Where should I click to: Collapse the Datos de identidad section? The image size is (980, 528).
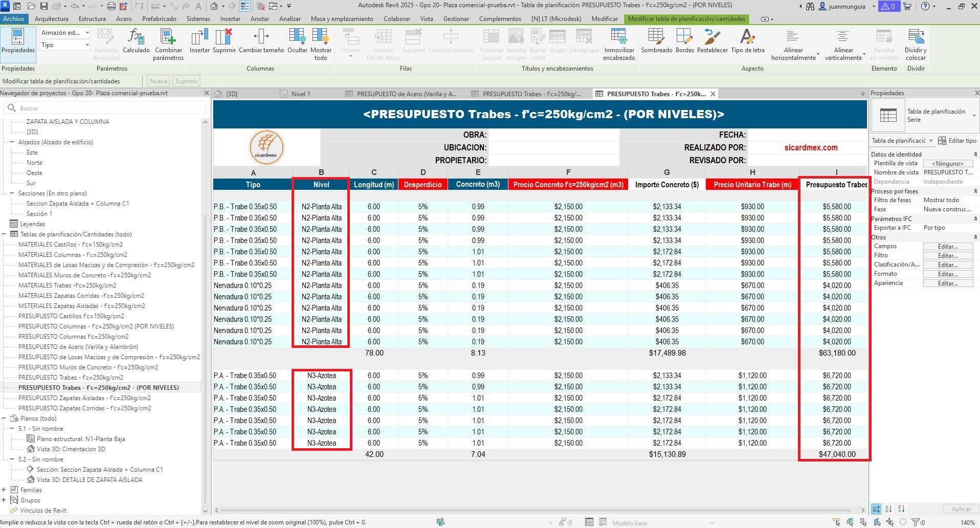[x=975, y=154]
